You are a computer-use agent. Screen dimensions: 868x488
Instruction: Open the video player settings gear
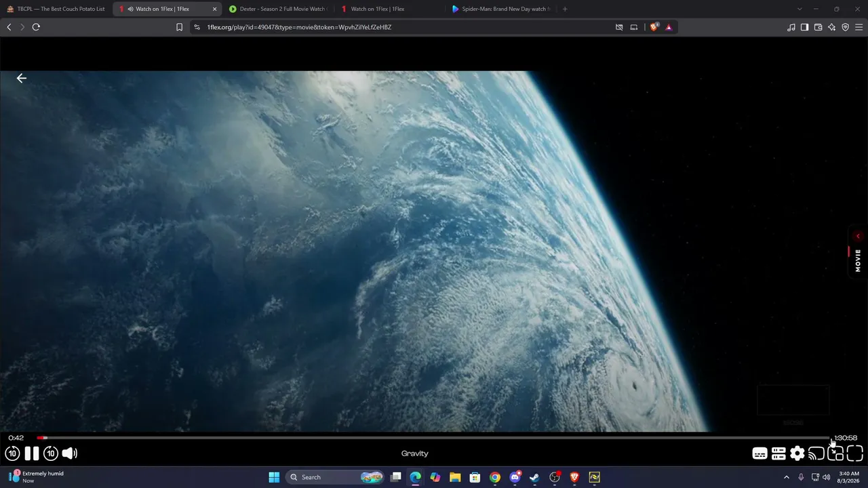pos(797,453)
